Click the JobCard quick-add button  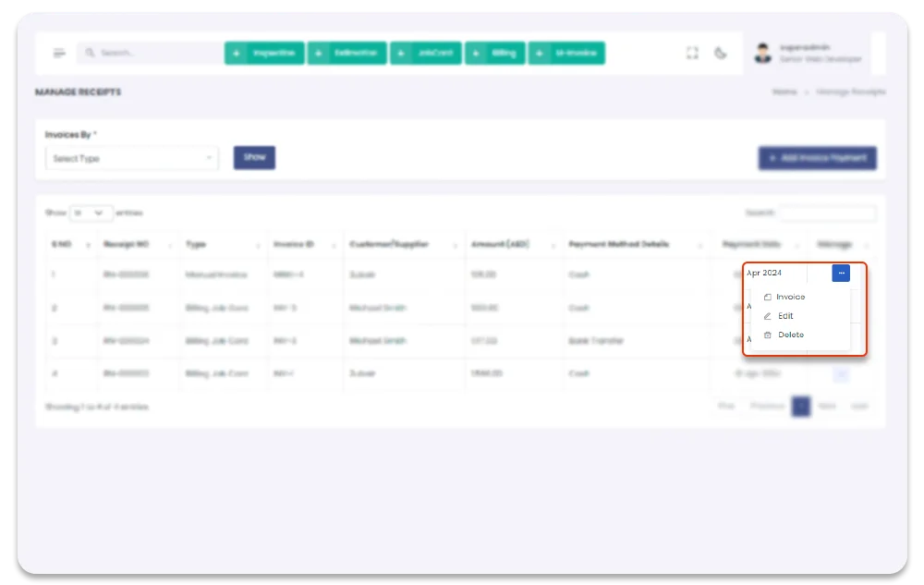(x=427, y=54)
